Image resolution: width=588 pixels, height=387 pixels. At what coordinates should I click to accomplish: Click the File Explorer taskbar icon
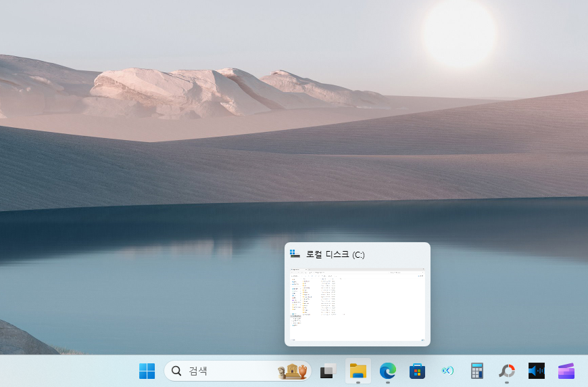[358, 371]
